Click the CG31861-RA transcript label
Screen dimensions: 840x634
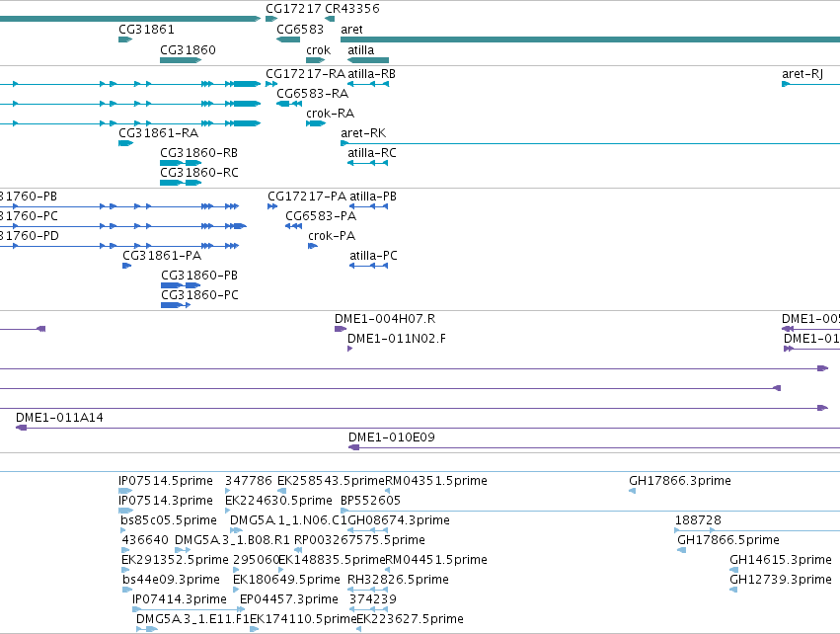tap(159, 133)
